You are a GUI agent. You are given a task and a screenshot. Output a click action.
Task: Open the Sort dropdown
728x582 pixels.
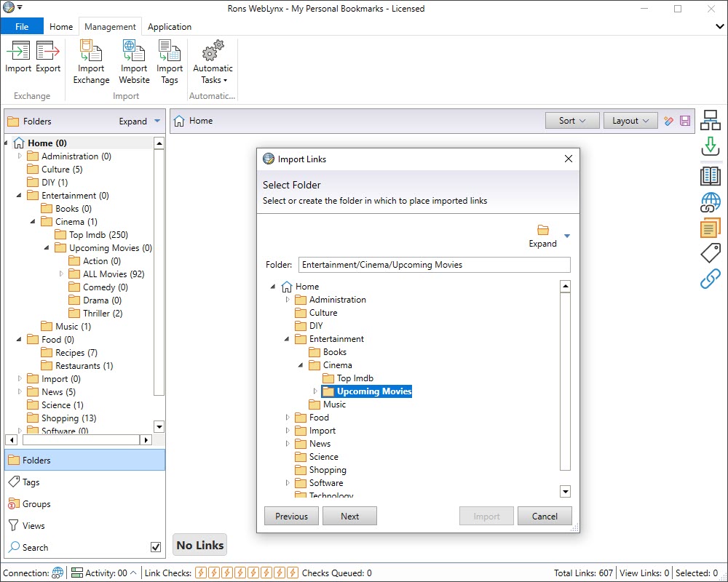pos(572,121)
